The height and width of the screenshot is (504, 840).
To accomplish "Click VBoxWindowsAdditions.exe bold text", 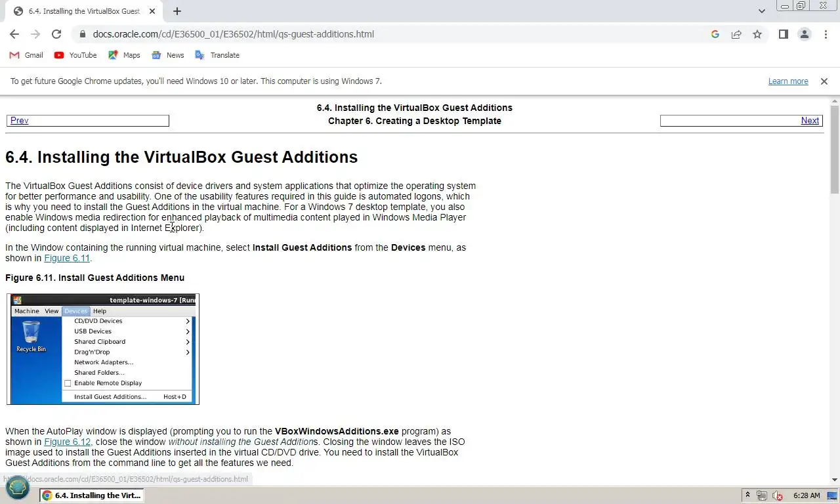I will click(337, 431).
